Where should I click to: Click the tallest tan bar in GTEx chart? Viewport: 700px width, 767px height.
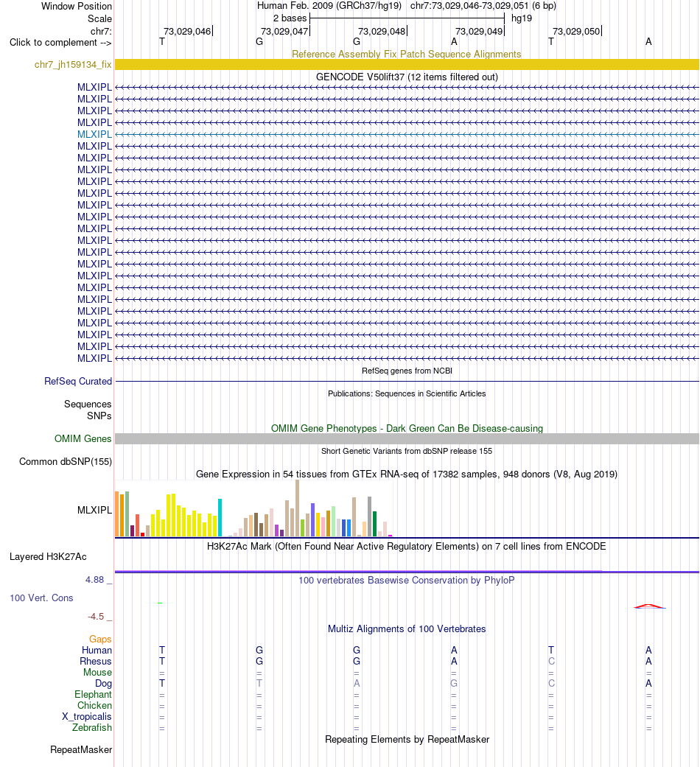(x=298, y=508)
